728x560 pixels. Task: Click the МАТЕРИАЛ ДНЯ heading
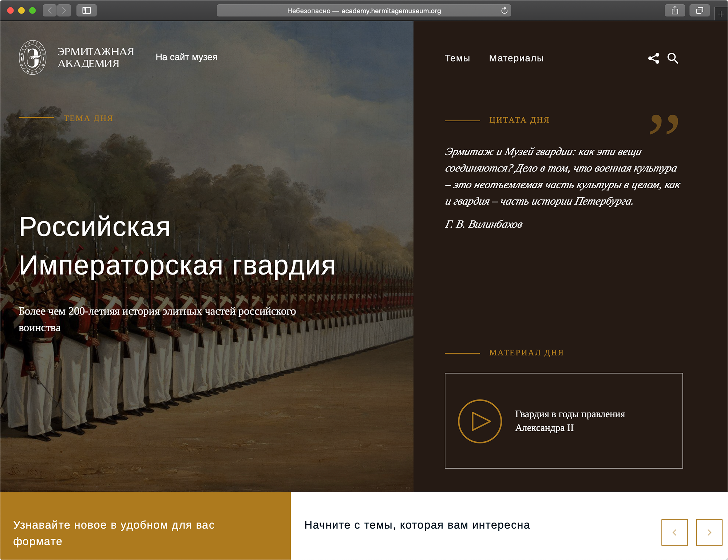[x=526, y=352]
